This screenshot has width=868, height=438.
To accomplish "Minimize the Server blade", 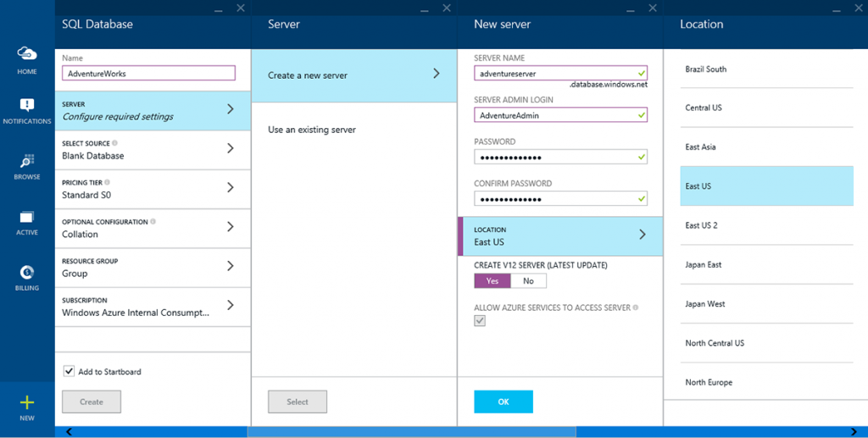I will (425, 9).
